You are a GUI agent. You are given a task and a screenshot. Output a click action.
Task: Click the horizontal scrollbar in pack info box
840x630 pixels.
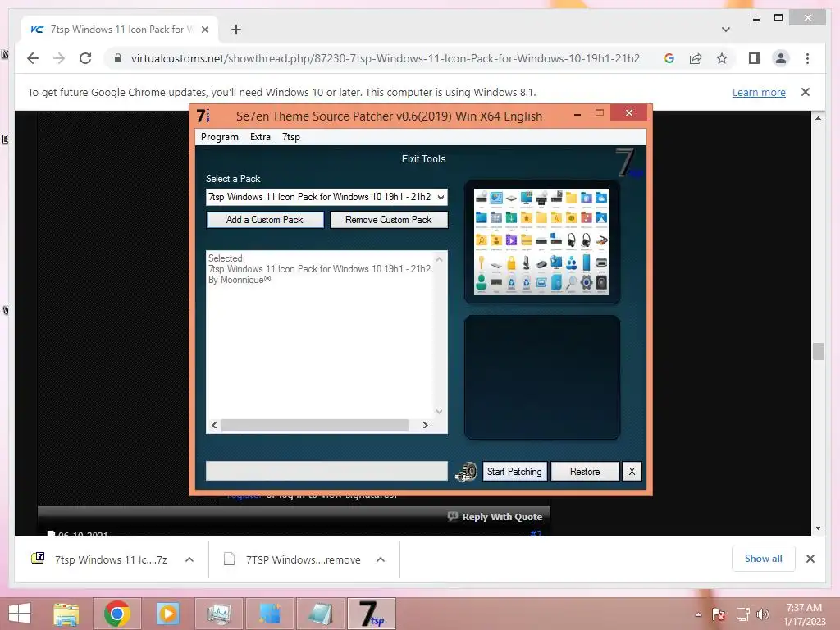coord(314,426)
